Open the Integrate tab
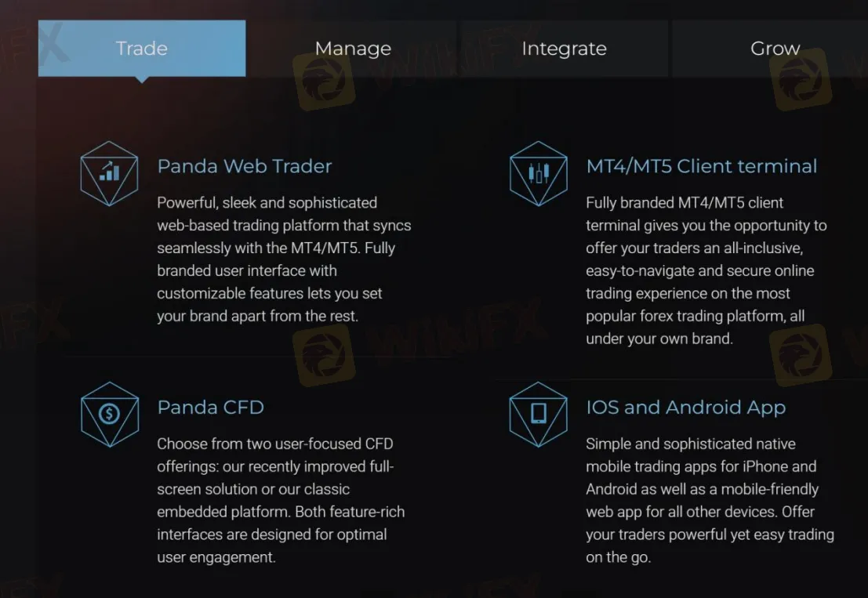This screenshot has height=598, width=868. coord(564,48)
